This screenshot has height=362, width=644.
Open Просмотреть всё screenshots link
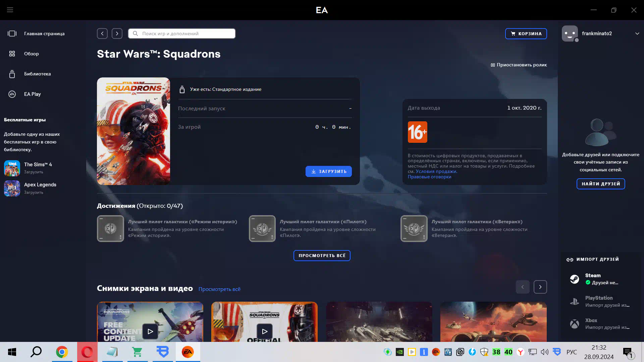219,289
